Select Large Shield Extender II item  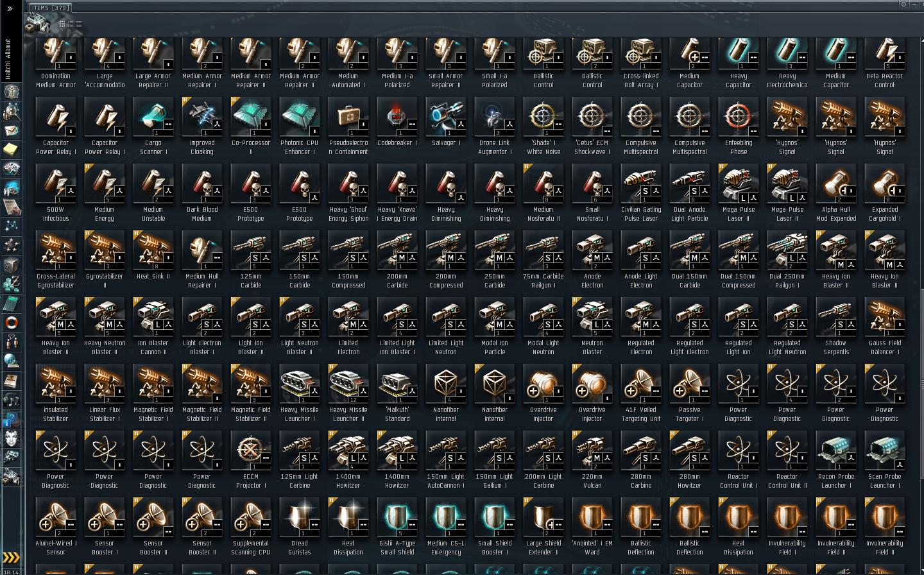coord(543,527)
